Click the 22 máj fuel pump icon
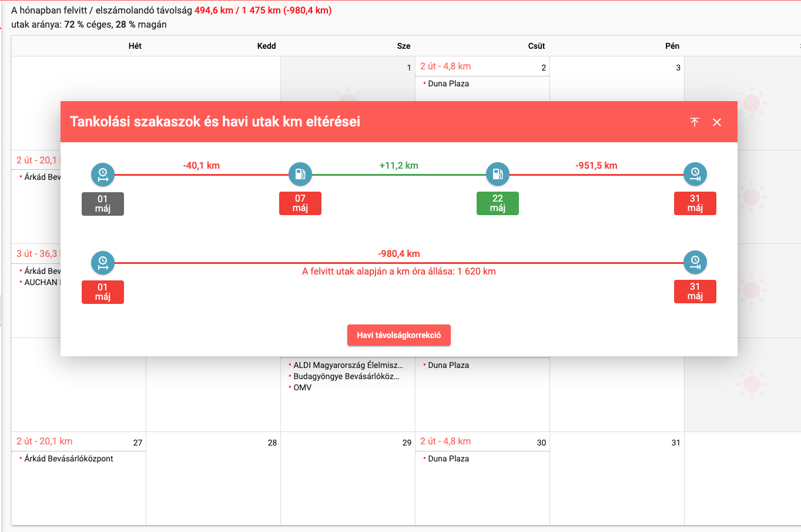Screen dimensions: 801x532 [x=498, y=174]
